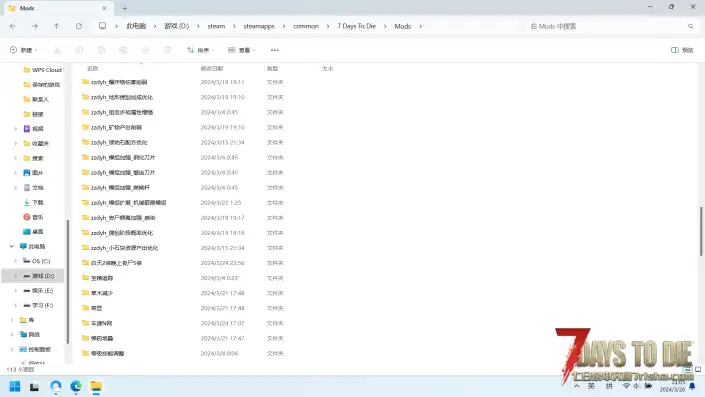Expand the 网络 network node
The height and width of the screenshot is (397, 705).
[12, 335]
